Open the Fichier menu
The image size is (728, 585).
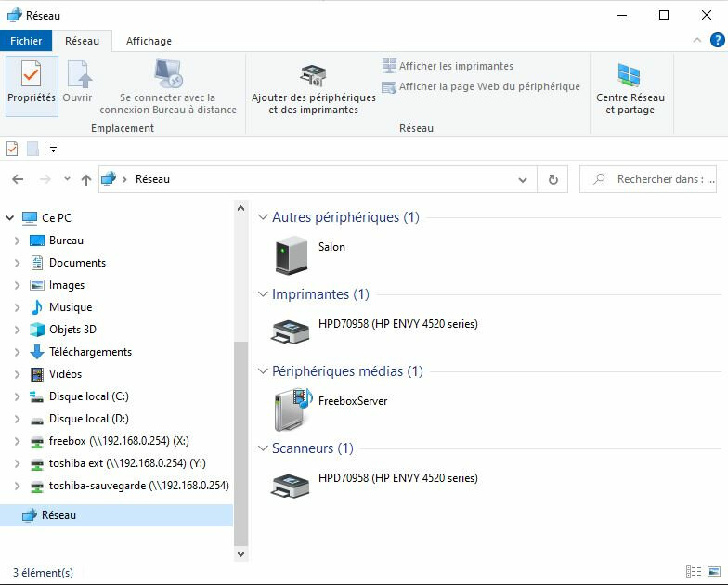26,41
